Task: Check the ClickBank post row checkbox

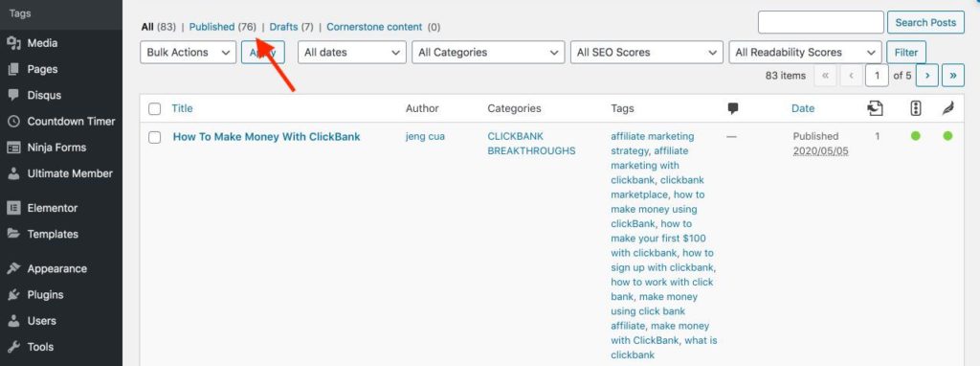Action: point(154,137)
